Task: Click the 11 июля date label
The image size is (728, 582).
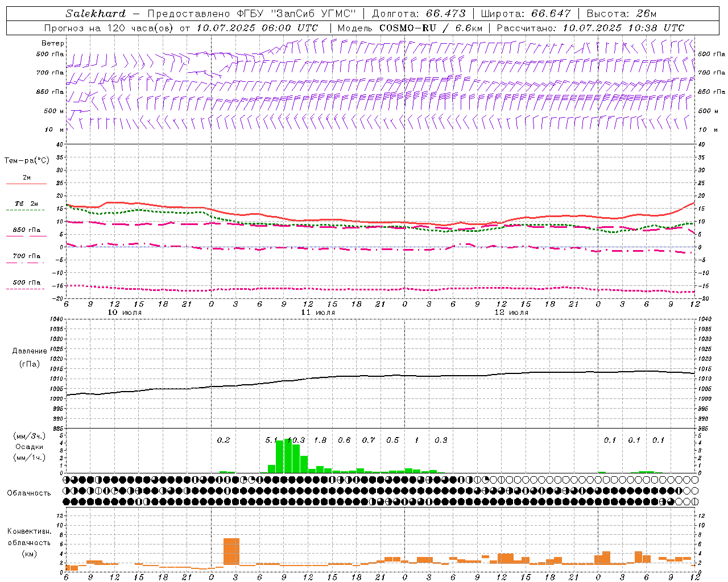Action: click(318, 313)
